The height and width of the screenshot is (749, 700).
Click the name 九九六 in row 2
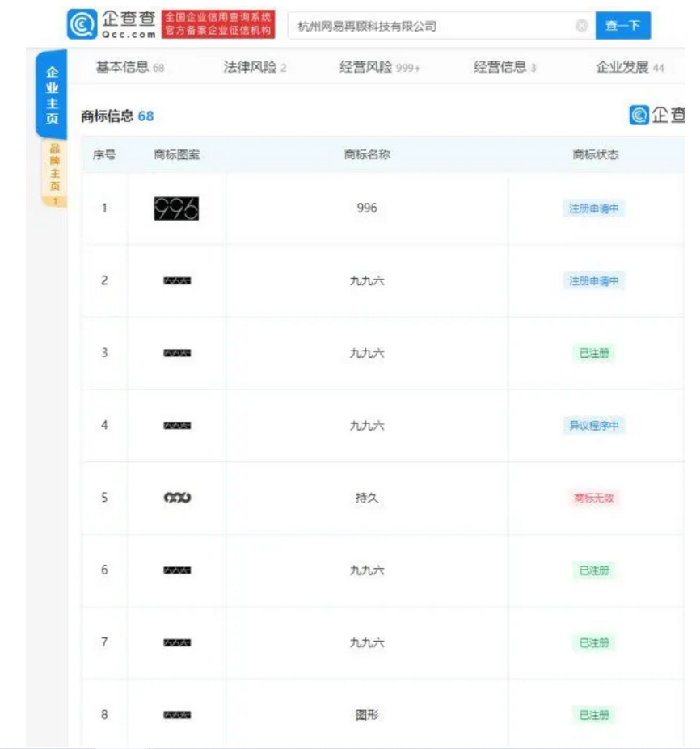(367, 281)
